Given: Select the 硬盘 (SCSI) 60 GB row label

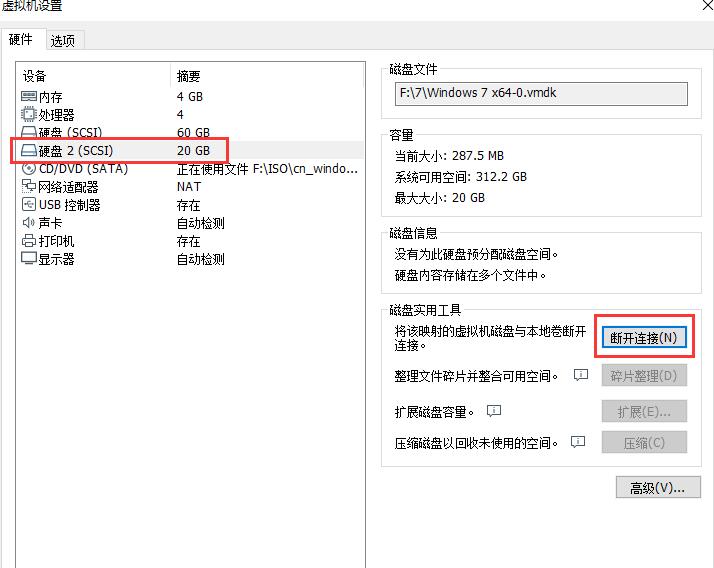Looking at the screenshot, I should tap(71, 133).
